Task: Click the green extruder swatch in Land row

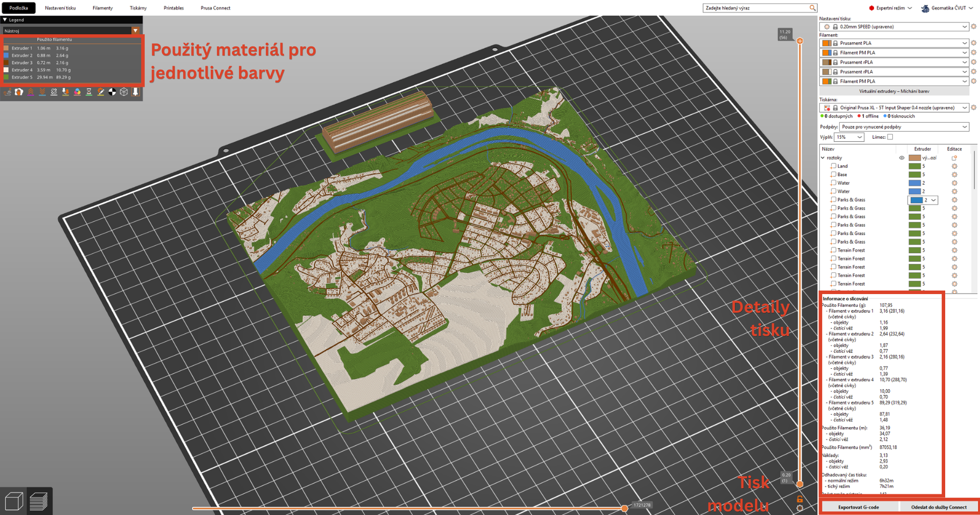Action: (914, 166)
